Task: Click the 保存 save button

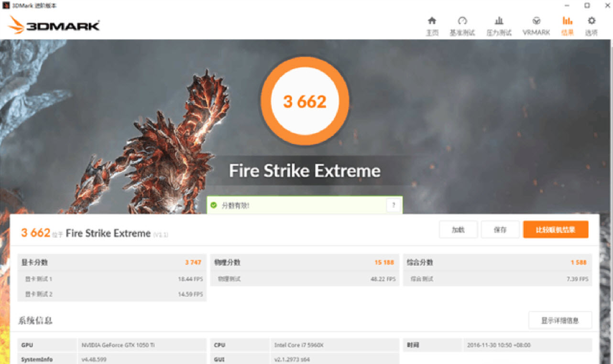Action: (500, 230)
